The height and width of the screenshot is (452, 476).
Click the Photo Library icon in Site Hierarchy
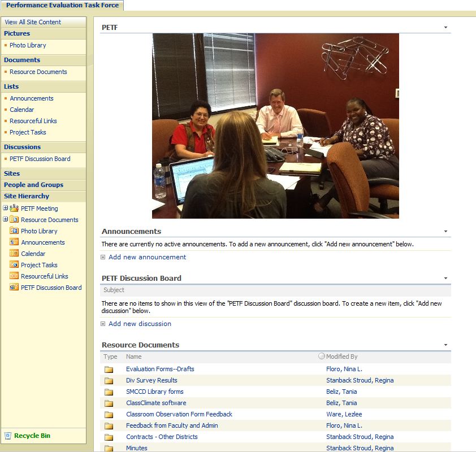click(x=14, y=231)
